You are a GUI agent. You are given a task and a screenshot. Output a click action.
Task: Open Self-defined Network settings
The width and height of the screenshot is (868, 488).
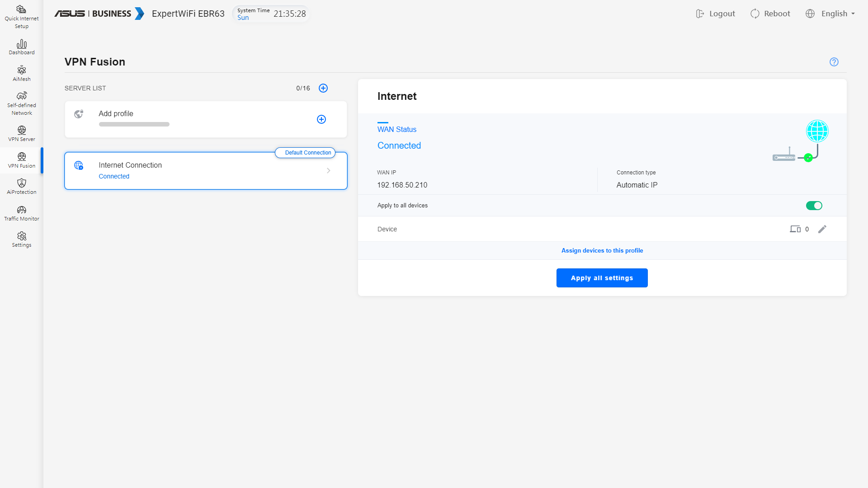pyautogui.click(x=21, y=103)
